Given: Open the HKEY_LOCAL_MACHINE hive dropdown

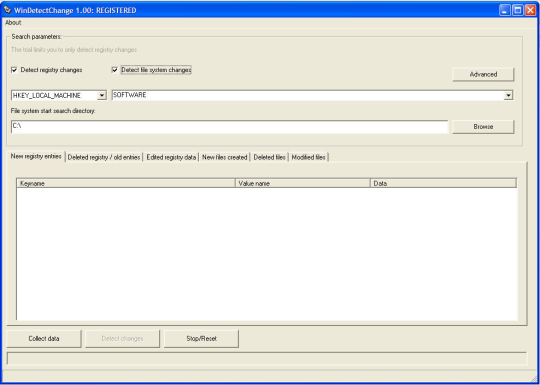Looking at the screenshot, I should coord(102,95).
